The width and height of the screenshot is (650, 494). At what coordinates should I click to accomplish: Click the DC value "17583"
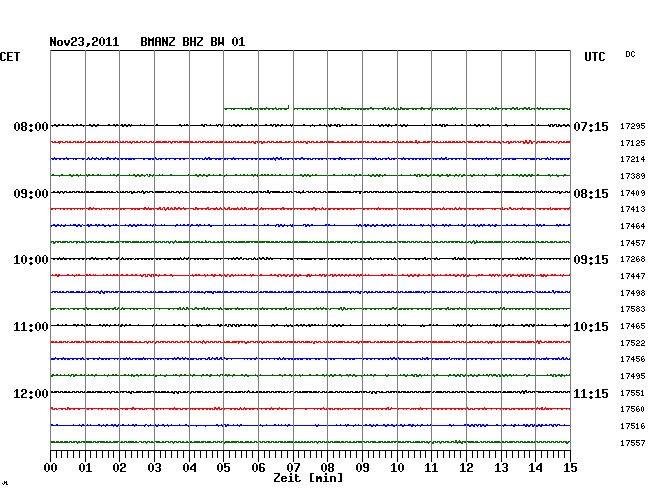coord(633,309)
